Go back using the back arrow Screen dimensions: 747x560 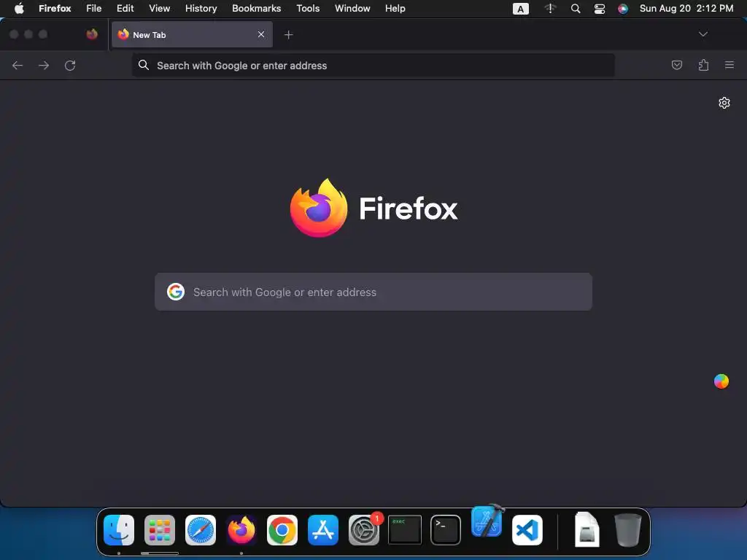click(x=18, y=65)
